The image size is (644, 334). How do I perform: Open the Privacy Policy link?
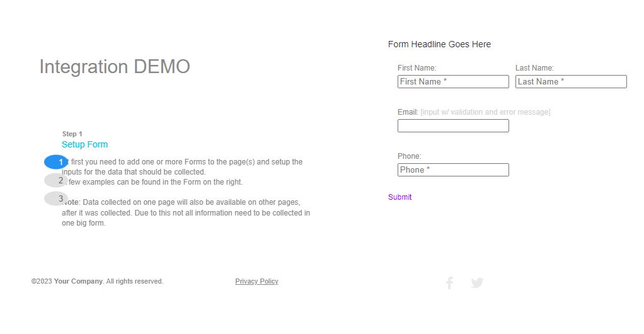[x=256, y=282]
